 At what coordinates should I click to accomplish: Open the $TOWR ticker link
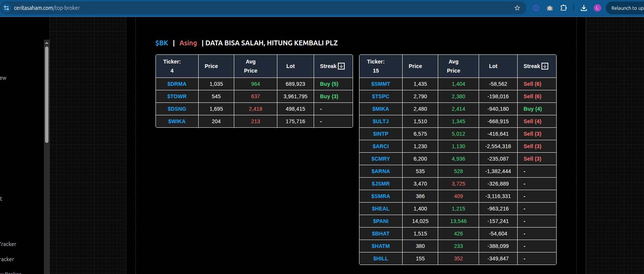coord(177,96)
